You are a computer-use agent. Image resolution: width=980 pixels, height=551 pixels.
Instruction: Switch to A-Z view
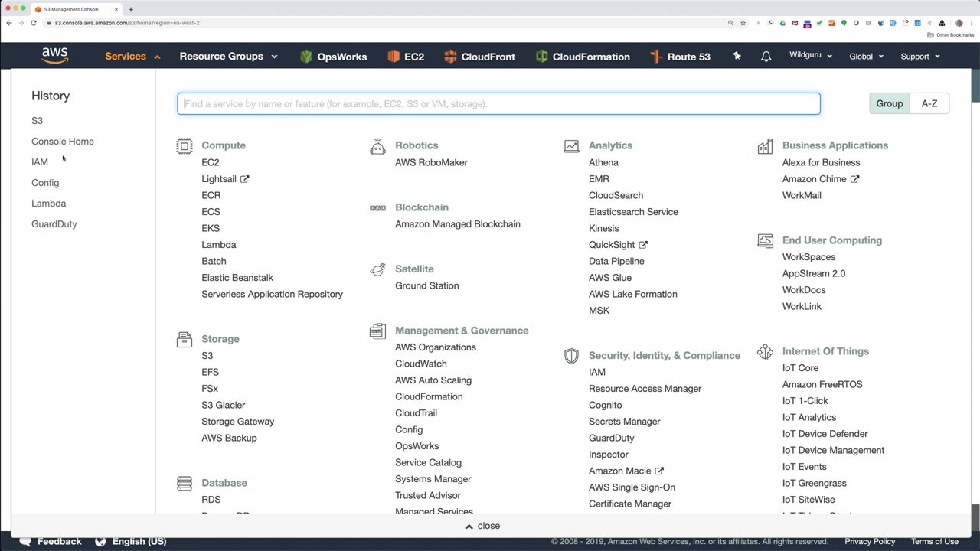point(929,103)
